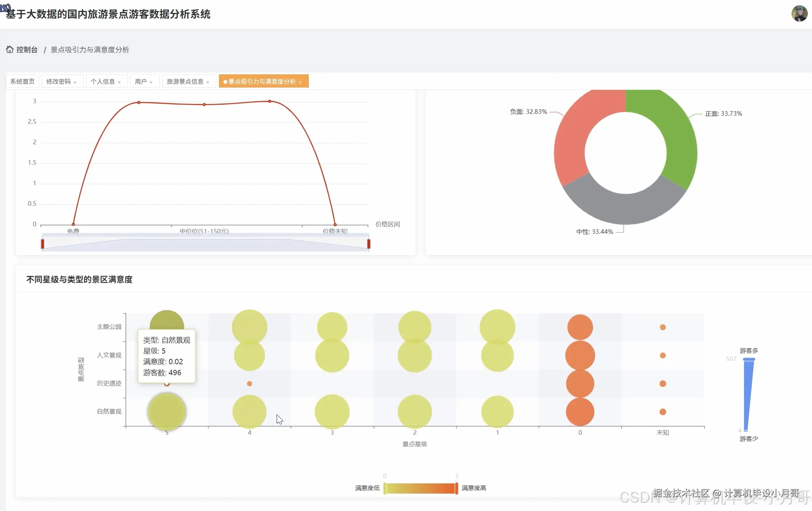The height and width of the screenshot is (511, 812).
Task: Click the home icon beside 控制台
Action: click(10, 49)
